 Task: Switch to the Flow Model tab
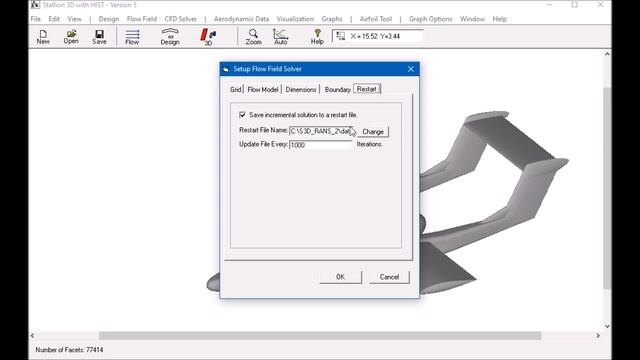pyautogui.click(x=262, y=89)
